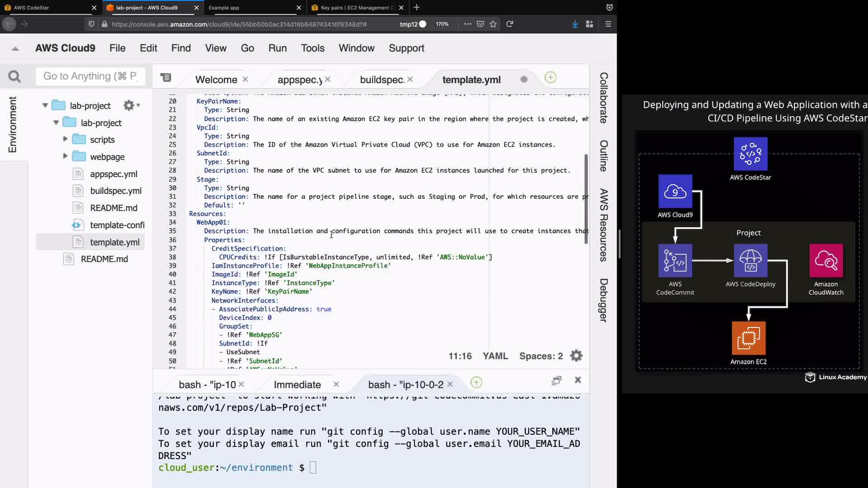Collapse the top-level lab-project folder
Image resolution: width=868 pixels, height=488 pixels.
pyautogui.click(x=45, y=105)
